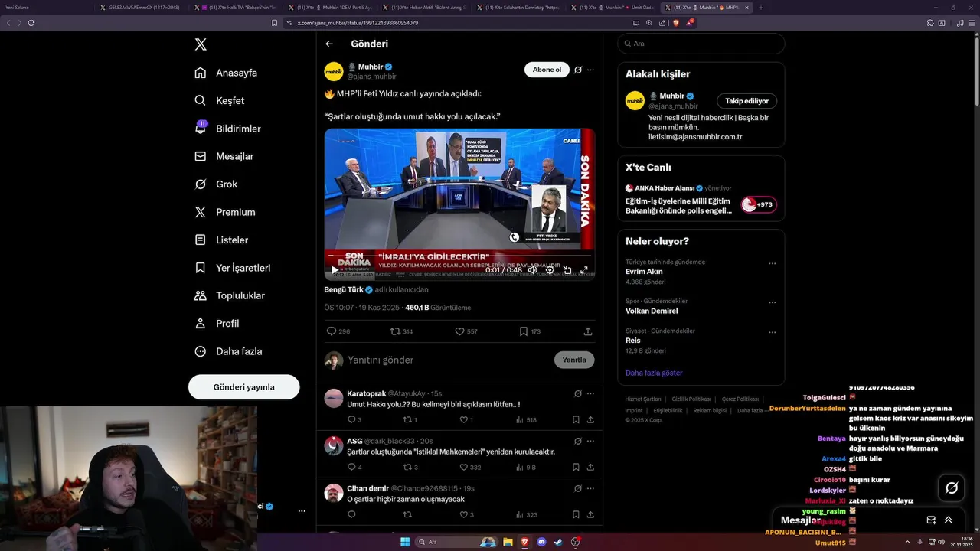Like the main post with 557 likes

tap(466, 331)
